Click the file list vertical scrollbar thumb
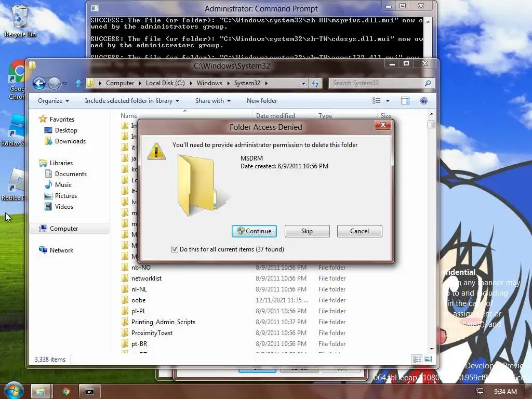The height and width of the screenshot is (399, 532). (x=431, y=124)
